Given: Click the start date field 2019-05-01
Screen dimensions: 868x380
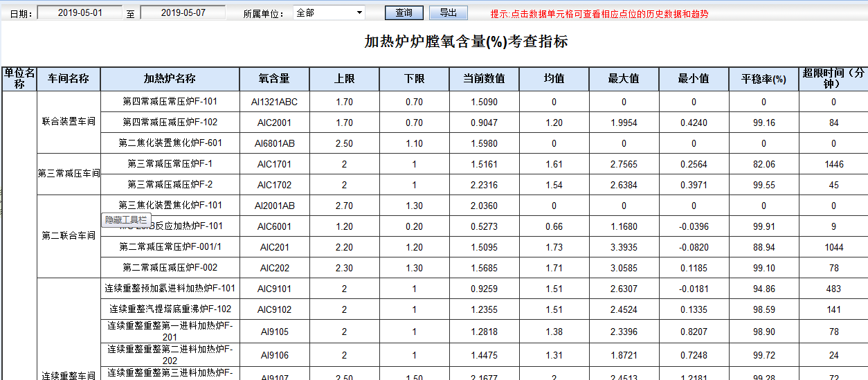Looking at the screenshot, I should [x=80, y=13].
